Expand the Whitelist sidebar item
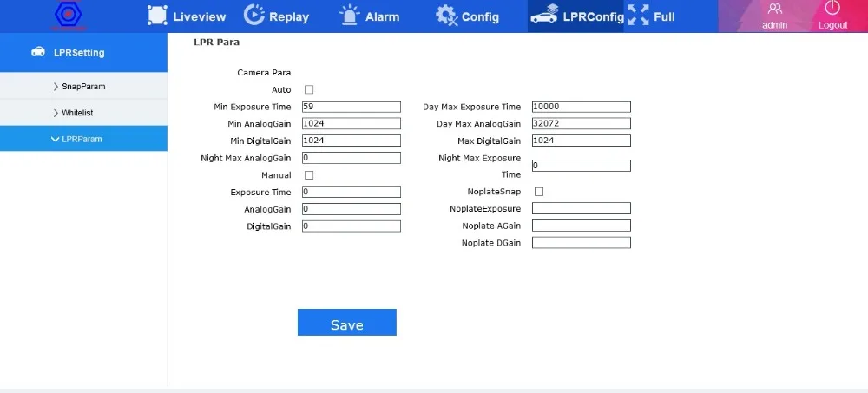The width and height of the screenshot is (868, 393). click(x=83, y=113)
